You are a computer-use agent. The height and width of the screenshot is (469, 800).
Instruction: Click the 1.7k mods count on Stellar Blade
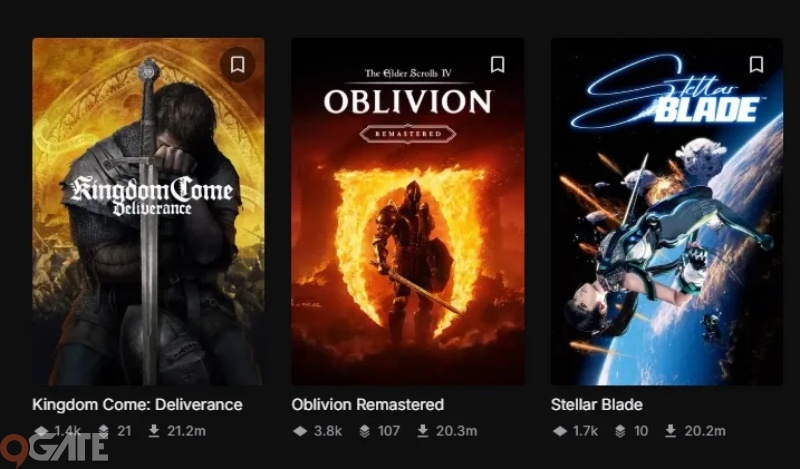pos(585,431)
